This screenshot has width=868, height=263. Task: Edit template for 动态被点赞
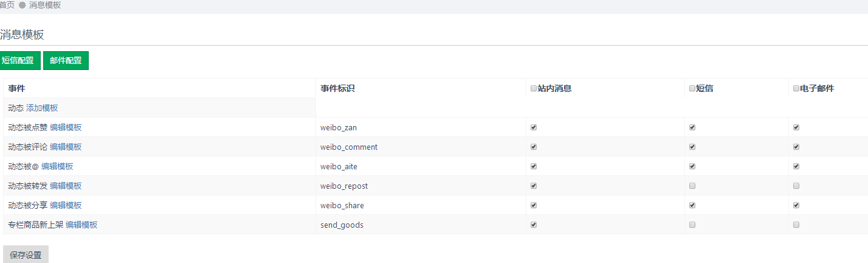pyautogui.click(x=66, y=127)
